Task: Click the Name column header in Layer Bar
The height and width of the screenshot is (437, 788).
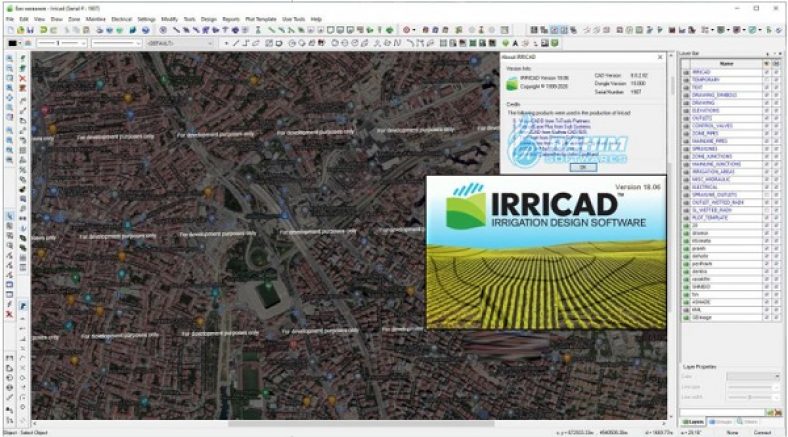Action: coord(726,64)
